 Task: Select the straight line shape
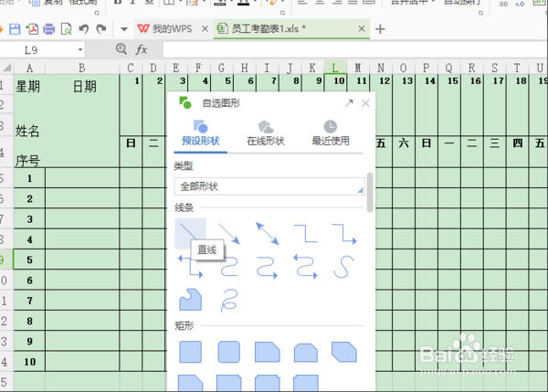[x=190, y=233]
